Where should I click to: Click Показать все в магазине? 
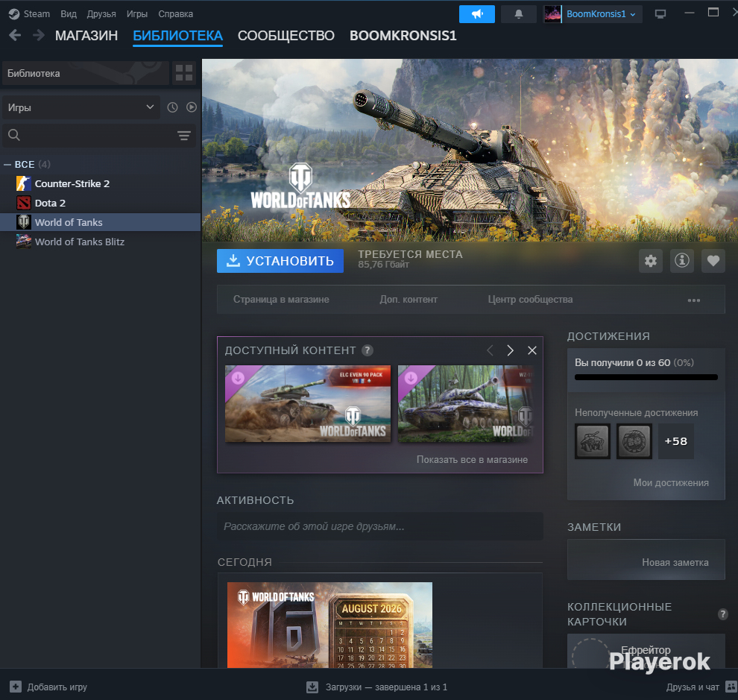472,459
